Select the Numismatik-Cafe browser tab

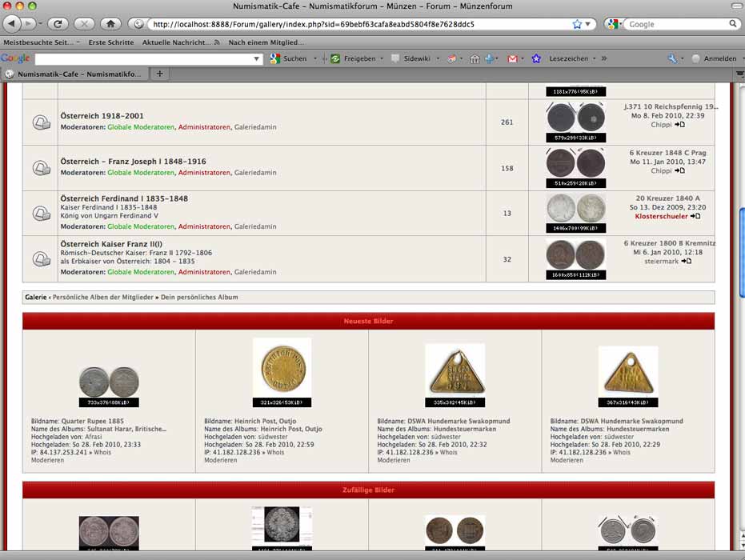(76, 74)
